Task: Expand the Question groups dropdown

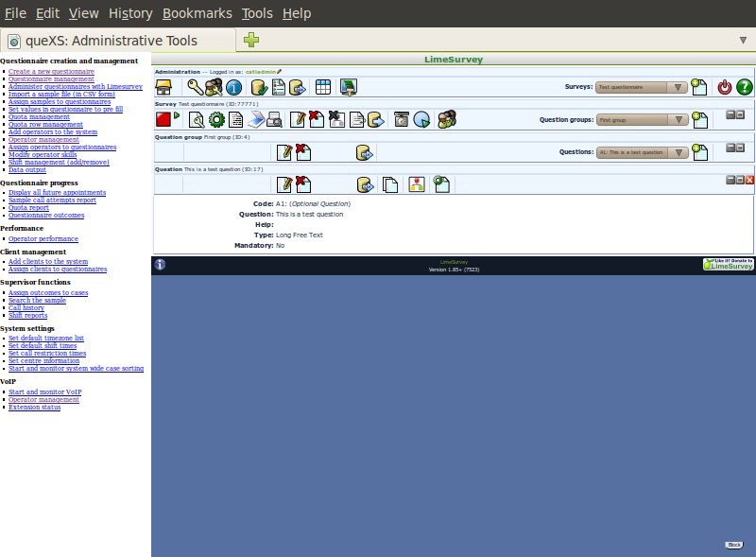Action: 642,120
